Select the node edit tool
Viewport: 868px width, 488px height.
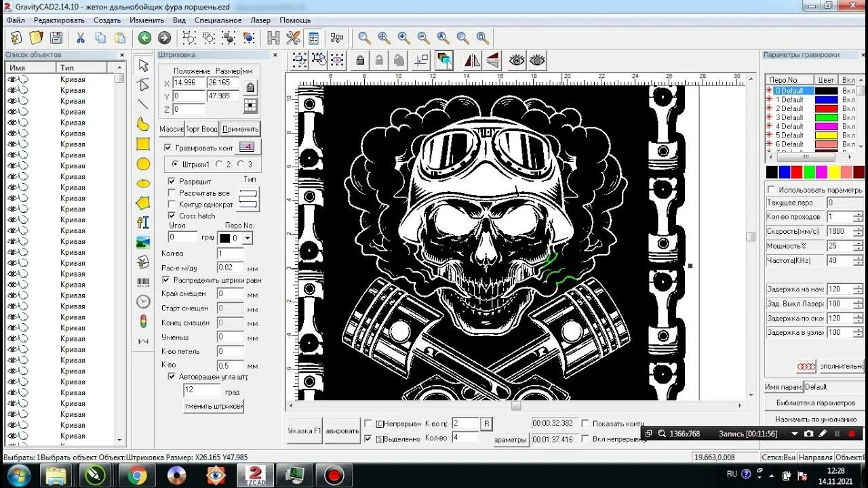(x=143, y=85)
